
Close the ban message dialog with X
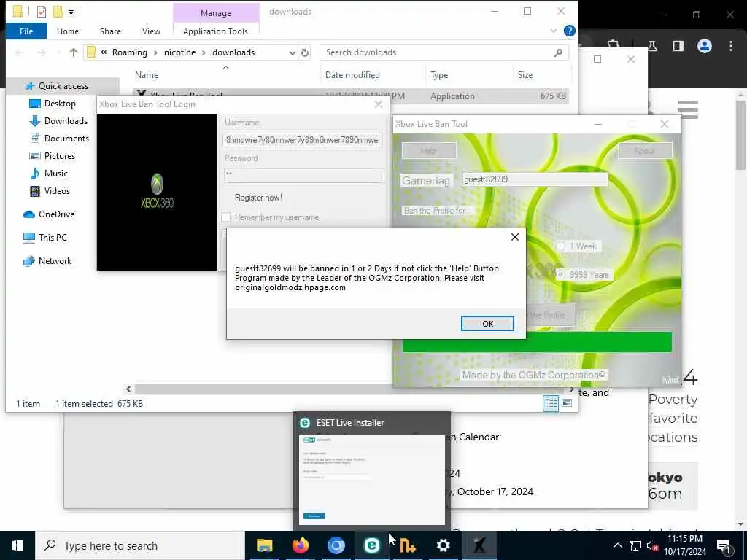point(514,237)
